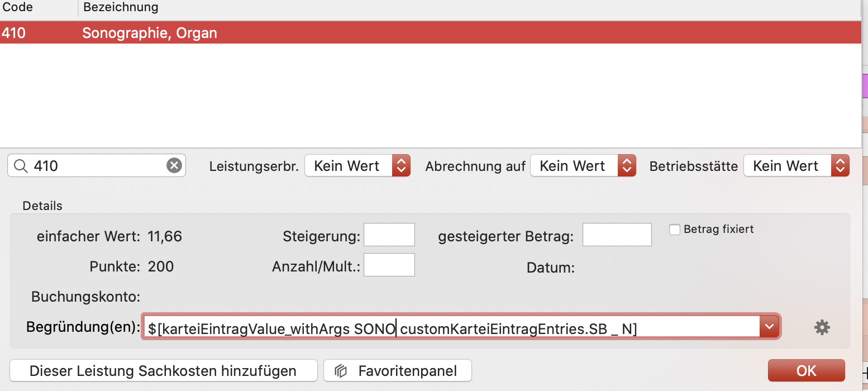Click inside the Begründung(en) text field
Image resolution: width=868 pixels, height=391 pixels.
coord(447,329)
